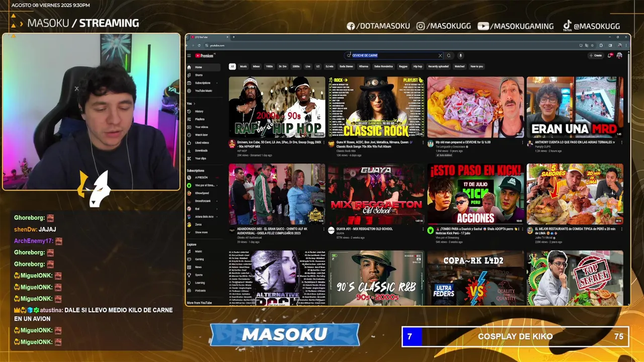
Task: Play the ERAN UNA MRD thumbnail
Action: (x=575, y=107)
